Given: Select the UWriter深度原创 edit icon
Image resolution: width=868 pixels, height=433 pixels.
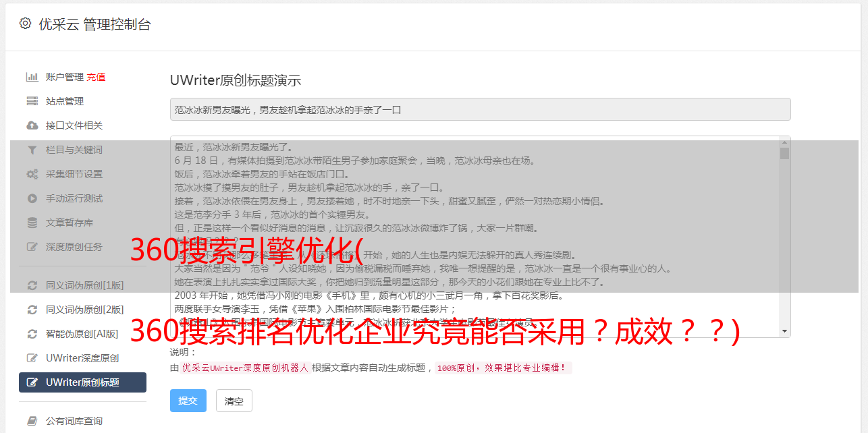Looking at the screenshot, I should (32, 358).
